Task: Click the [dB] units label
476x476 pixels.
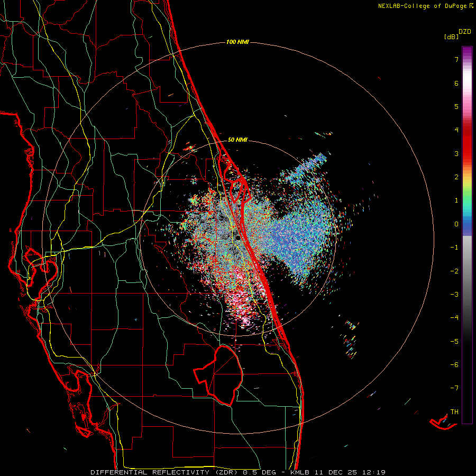Action: click(x=451, y=37)
